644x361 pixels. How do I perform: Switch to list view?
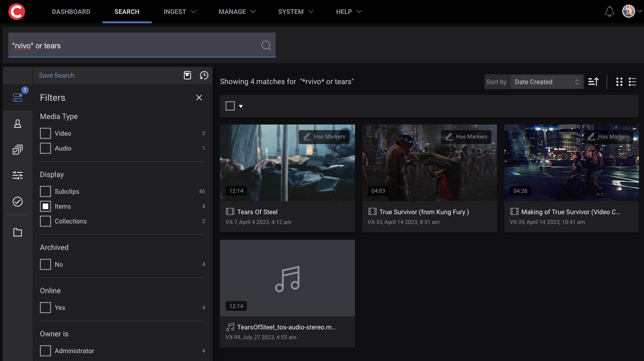click(x=632, y=82)
